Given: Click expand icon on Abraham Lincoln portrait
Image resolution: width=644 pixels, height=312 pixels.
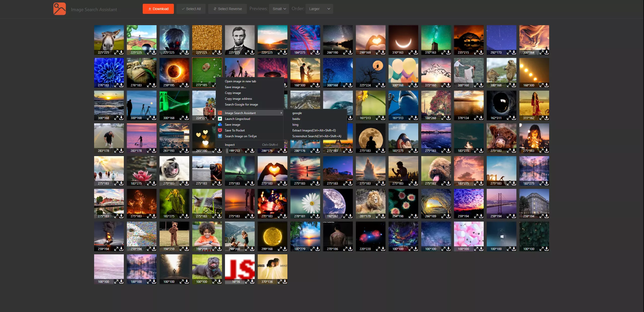Looking at the screenshot, I should [247, 52].
